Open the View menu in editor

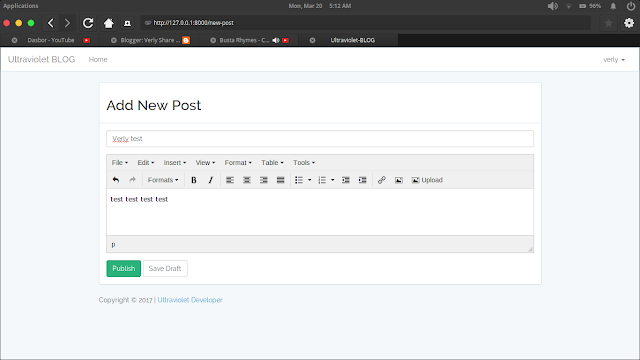coord(205,162)
